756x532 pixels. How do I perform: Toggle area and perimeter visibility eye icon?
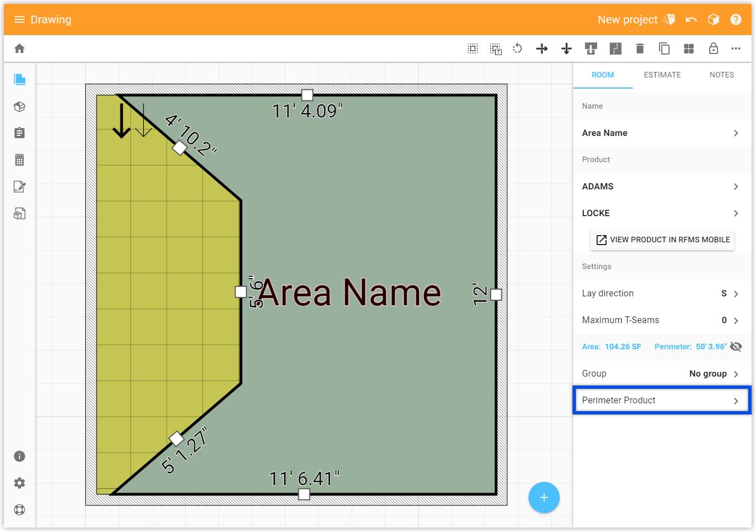coord(736,346)
